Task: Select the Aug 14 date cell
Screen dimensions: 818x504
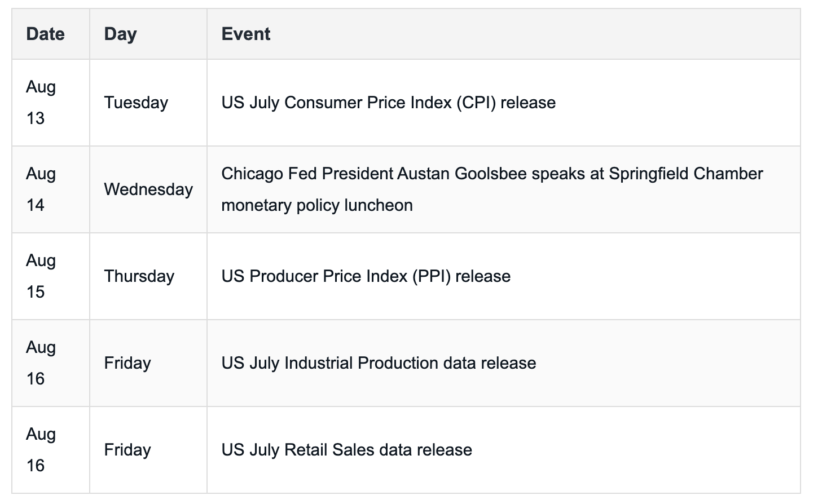Action: tap(51, 189)
